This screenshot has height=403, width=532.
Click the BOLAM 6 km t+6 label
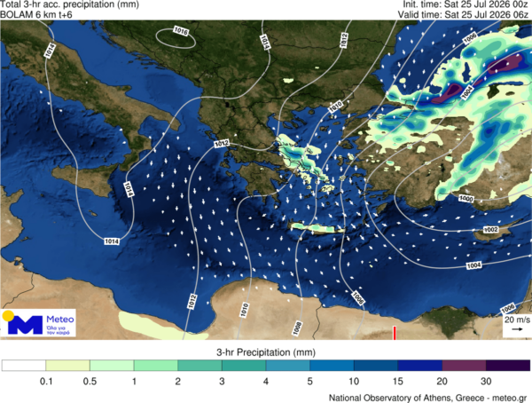coord(36,14)
